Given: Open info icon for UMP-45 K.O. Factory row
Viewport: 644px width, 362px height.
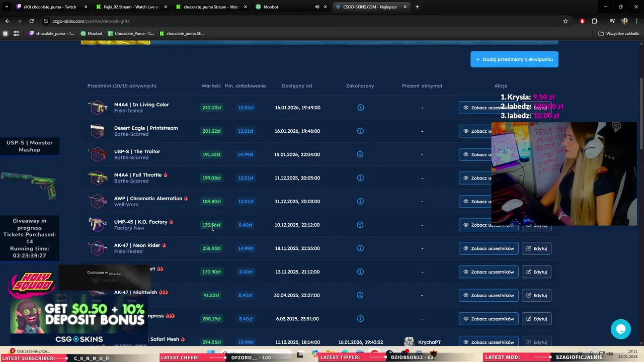Looking at the screenshot, I should pyautogui.click(x=360, y=225).
